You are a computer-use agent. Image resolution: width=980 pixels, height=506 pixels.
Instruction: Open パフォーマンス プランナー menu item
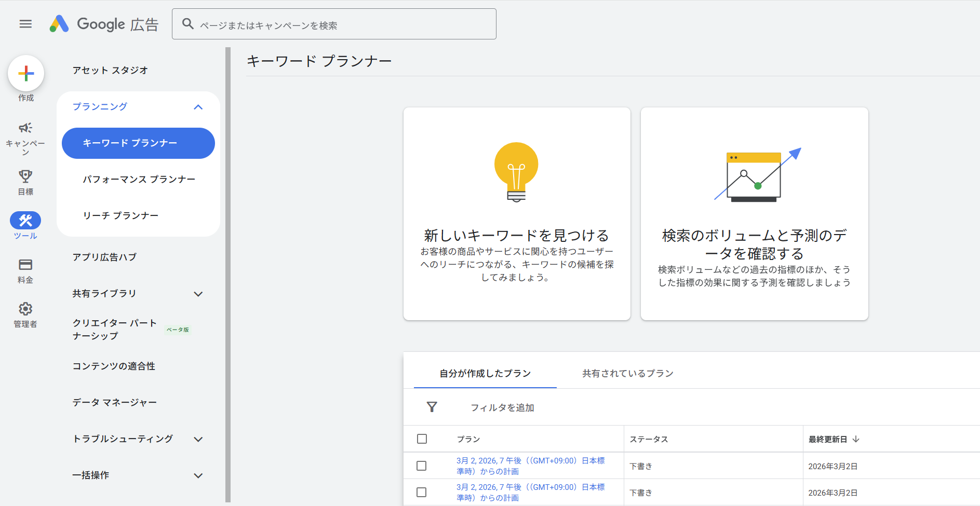pyautogui.click(x=139, y=179)
